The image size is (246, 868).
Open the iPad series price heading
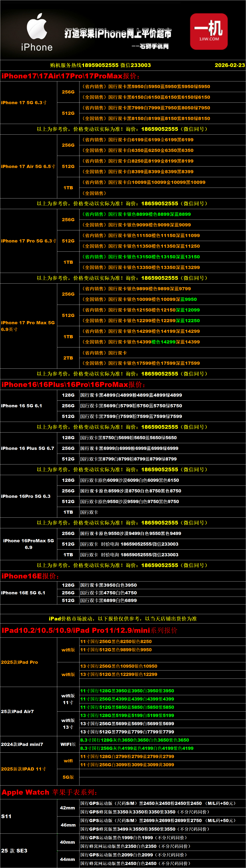coord(89,630)
